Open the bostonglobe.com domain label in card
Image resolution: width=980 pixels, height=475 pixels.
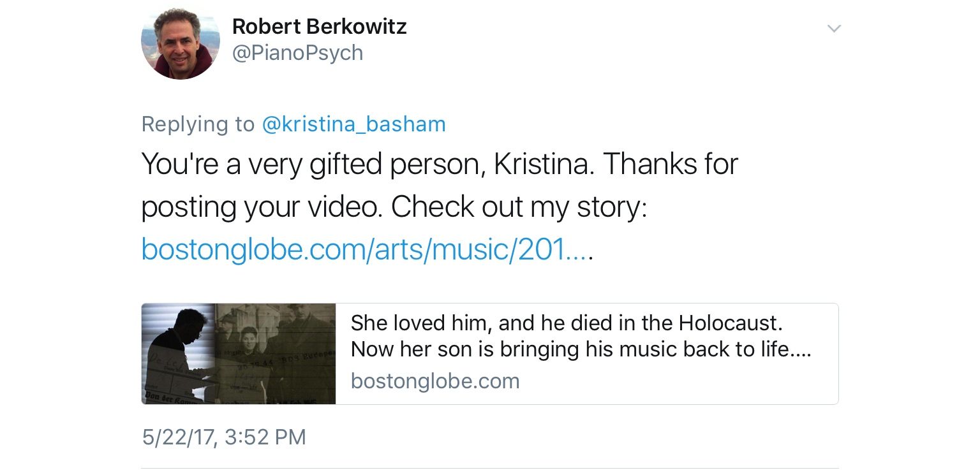click(435, 381)
